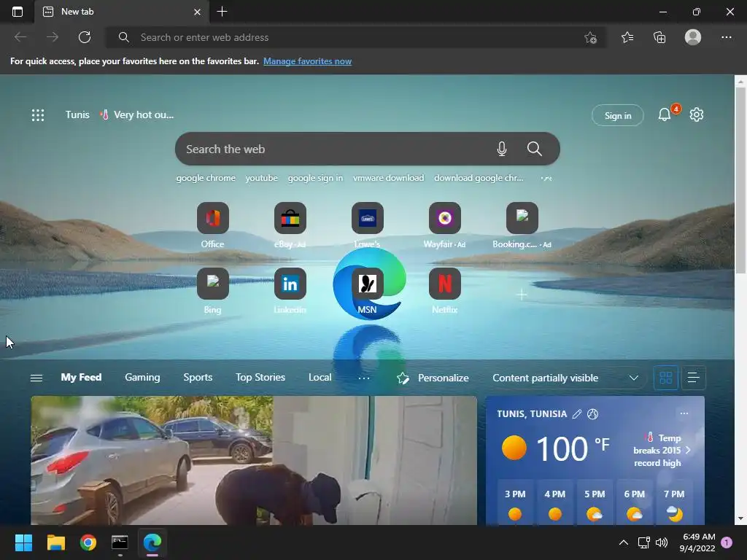Select the Sports feed tab
The height and width of the screenshot is (560, 747).
(x=198, y=377)
